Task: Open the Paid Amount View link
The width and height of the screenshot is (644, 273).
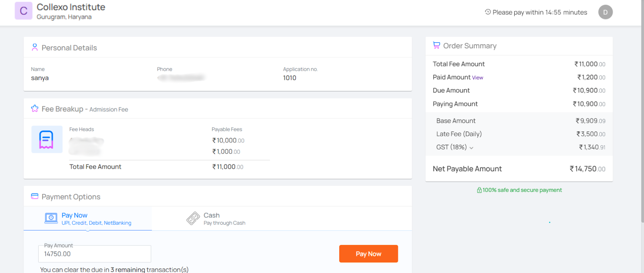Action: pos(478,78)
